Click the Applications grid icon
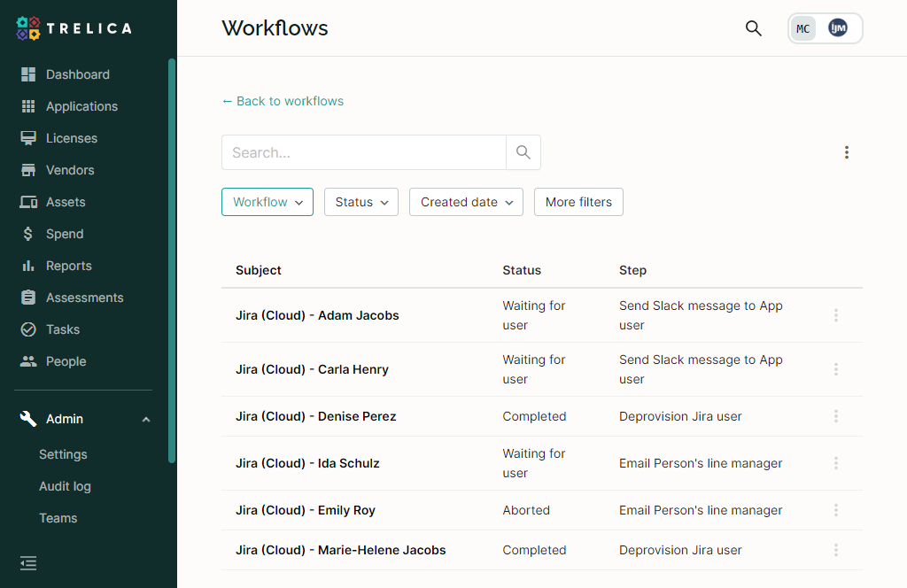Viewport: 907px width, 588px height. (28, 106)
